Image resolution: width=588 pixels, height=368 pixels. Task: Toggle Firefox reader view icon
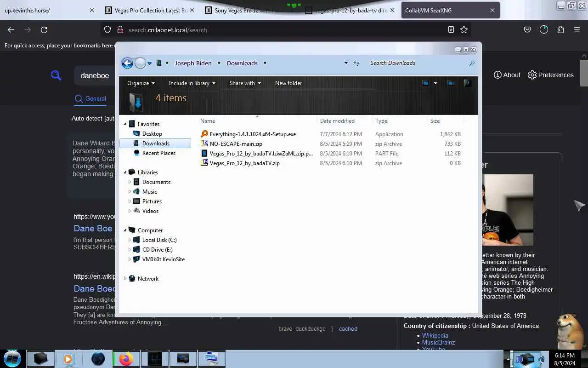[451, 30]
